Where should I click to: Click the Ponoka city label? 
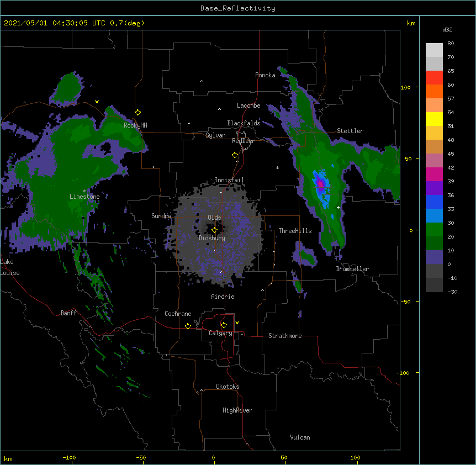pos(265,75)
